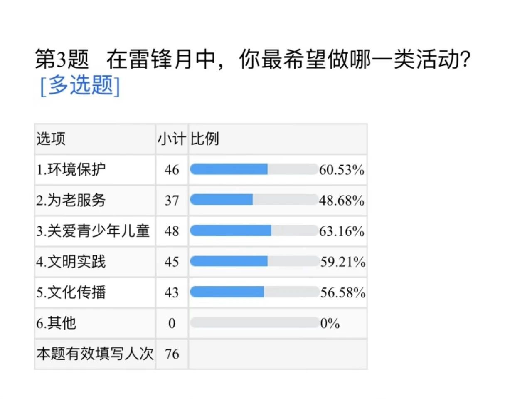This screenshot has height=399, width=532.
Task: Click the 63.16% progress bar
Action: [x=254, y=230]
